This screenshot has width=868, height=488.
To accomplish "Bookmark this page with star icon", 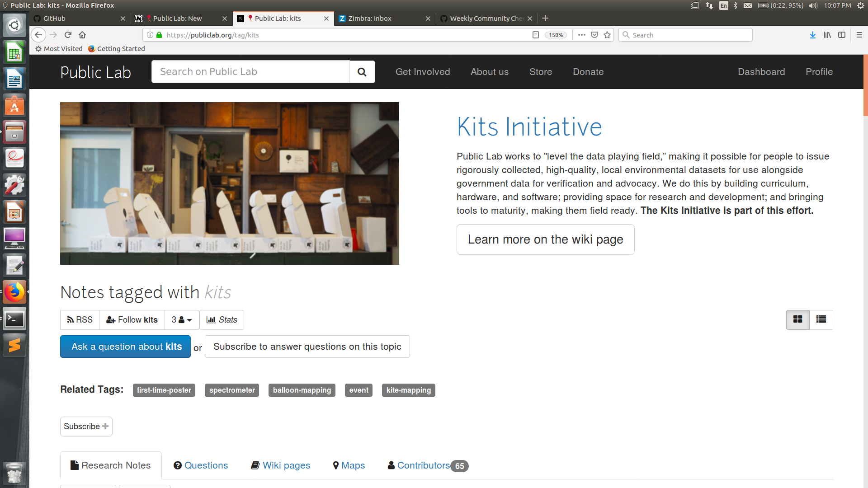I will click(x=607, y=35).
